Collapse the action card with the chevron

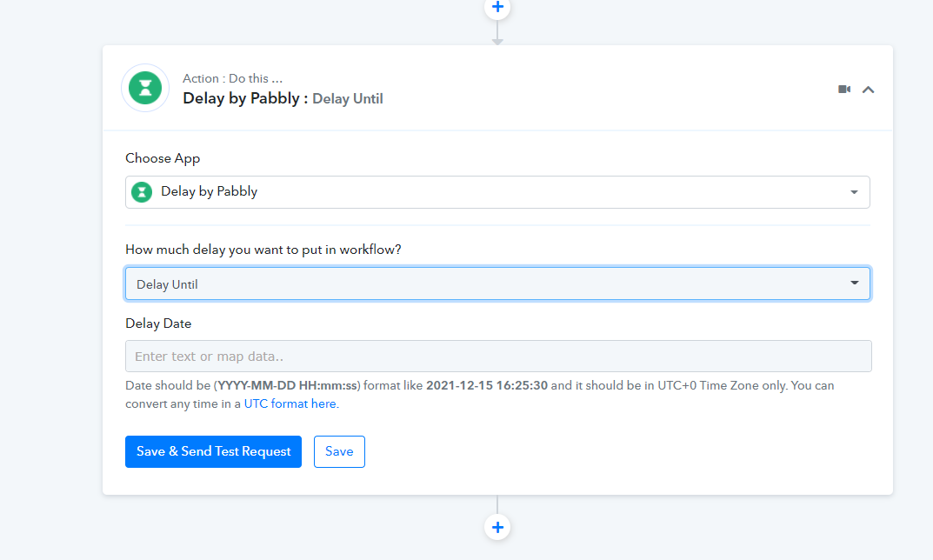point(868,90)
